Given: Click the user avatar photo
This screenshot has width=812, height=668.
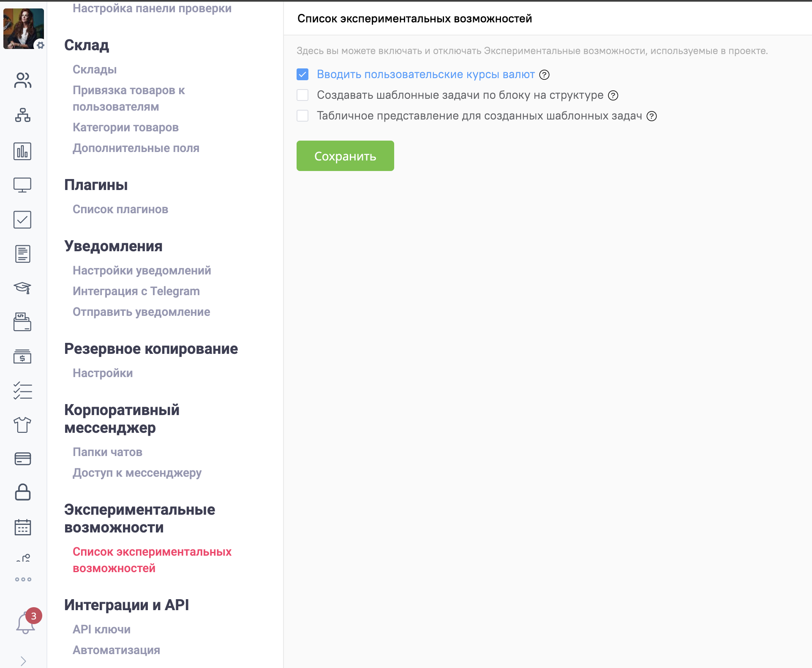Looking at the screenshot, I should tap(23, 29).
